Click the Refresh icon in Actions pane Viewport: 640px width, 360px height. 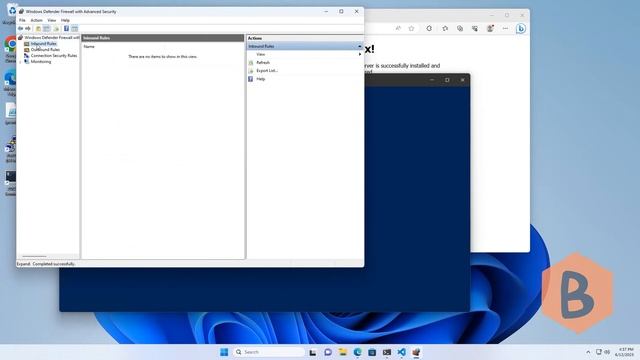(251, 62)
